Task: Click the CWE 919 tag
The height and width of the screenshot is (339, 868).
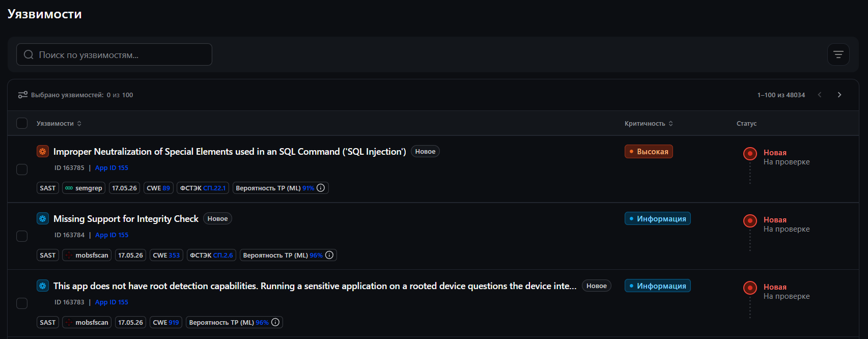Action: (x=166, y=322)
